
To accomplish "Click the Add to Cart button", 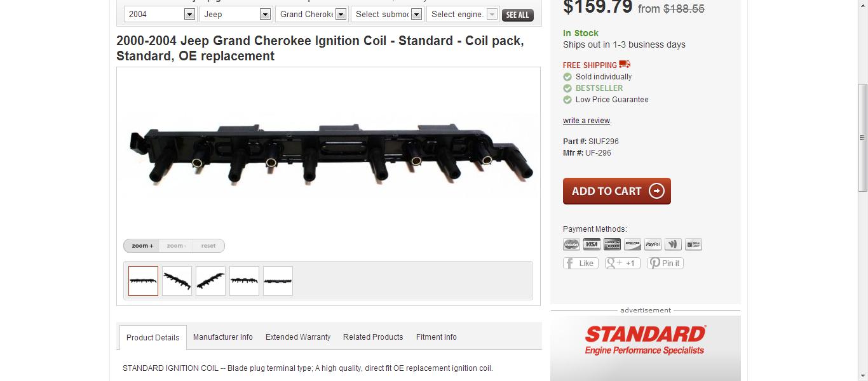I will (617, 191).
